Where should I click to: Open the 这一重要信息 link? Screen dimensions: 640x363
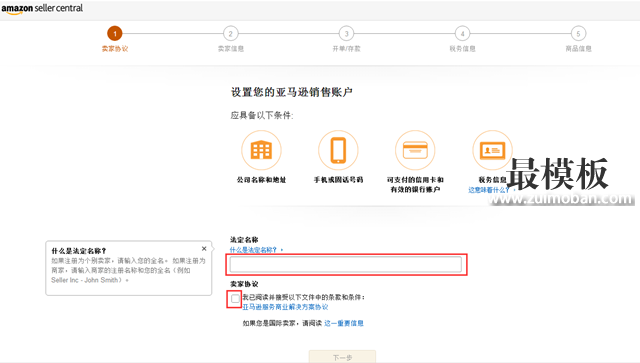tap(344, 323)
